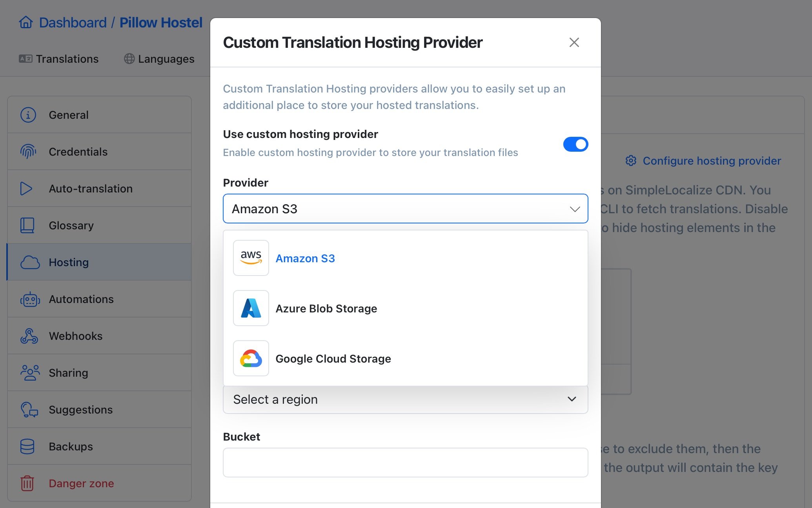812x508 pixels.
Task: Click the Automations sidebar icon
Action: point(29,298)
